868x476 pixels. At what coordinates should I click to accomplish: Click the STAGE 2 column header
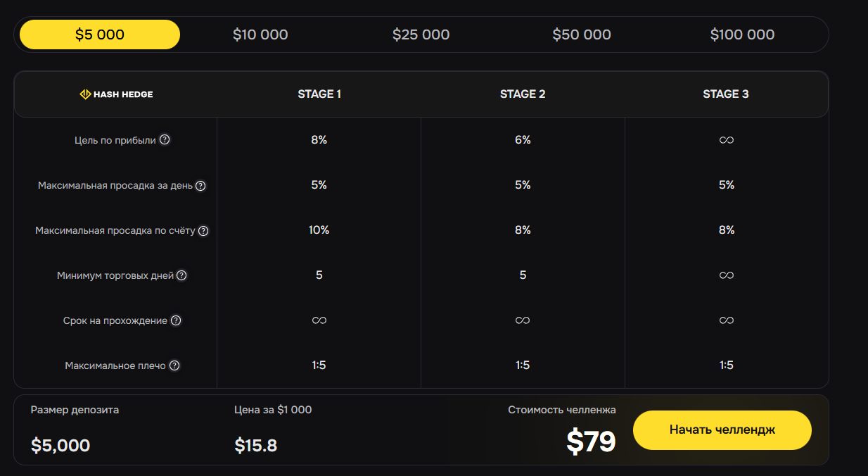[523, 94]
